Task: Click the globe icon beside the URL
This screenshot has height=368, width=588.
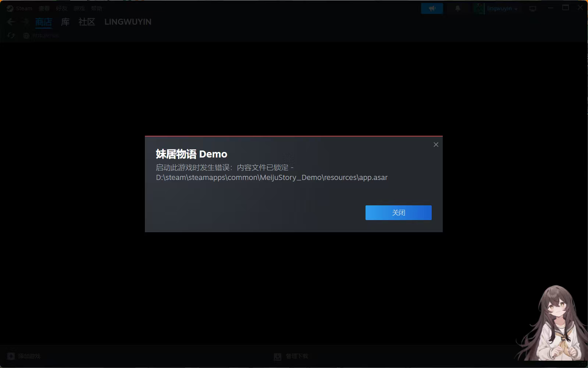Action: click(x=26, y=36)
